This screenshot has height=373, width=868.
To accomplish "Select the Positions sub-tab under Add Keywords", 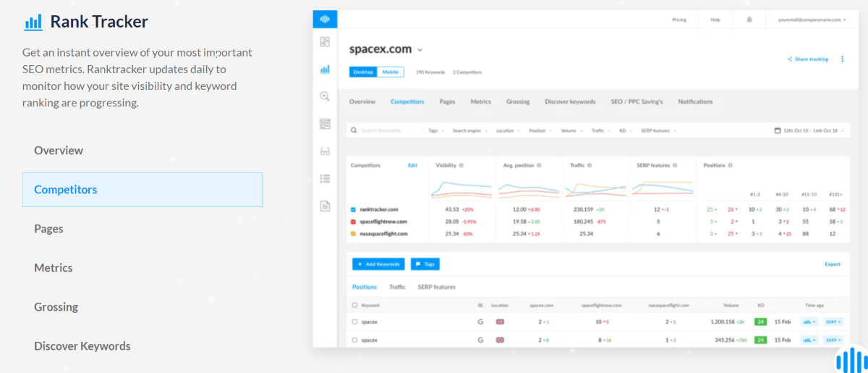I will coord(365,288).
